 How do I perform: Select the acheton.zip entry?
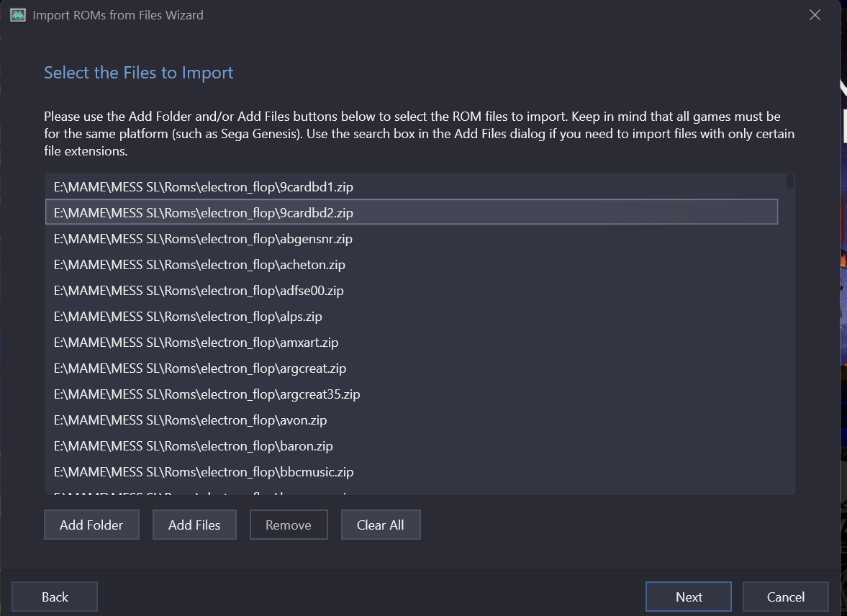pyautogui.click(x=200, y=265)
